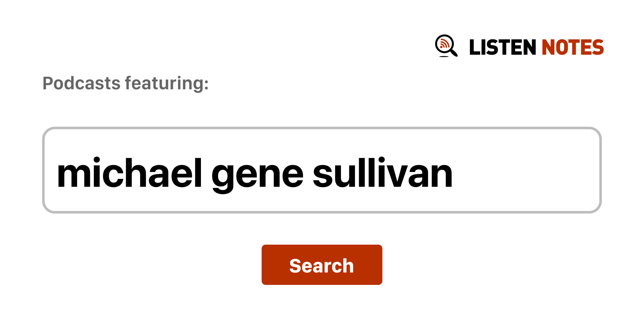This screenshot has width=644, height=322.
Task: Click the Listen Notes magnifier logo icon
Action: (x=446, y=46)
